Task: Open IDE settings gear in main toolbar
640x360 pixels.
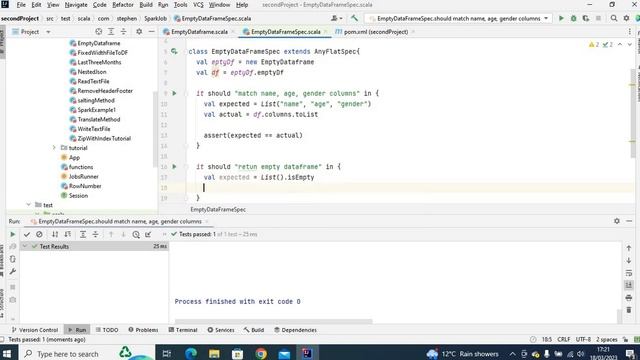Action: 626,18
